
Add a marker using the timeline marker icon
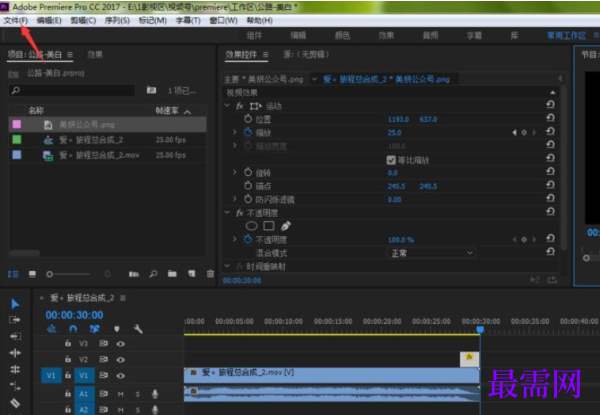coord(117,329)
